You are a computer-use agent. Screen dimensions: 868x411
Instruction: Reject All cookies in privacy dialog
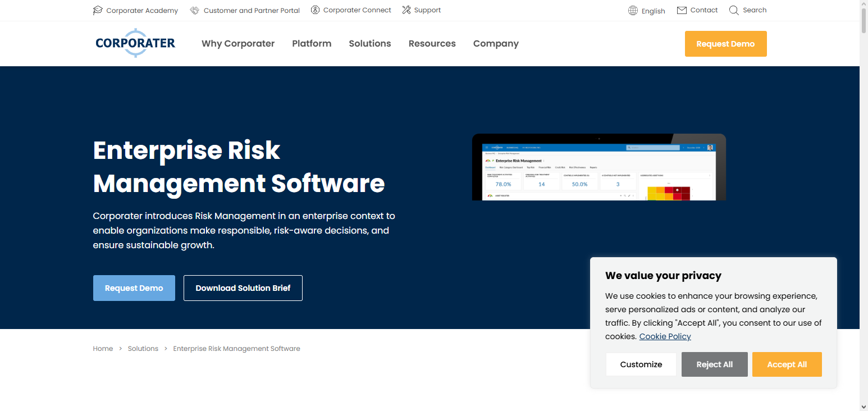[714, 364]
